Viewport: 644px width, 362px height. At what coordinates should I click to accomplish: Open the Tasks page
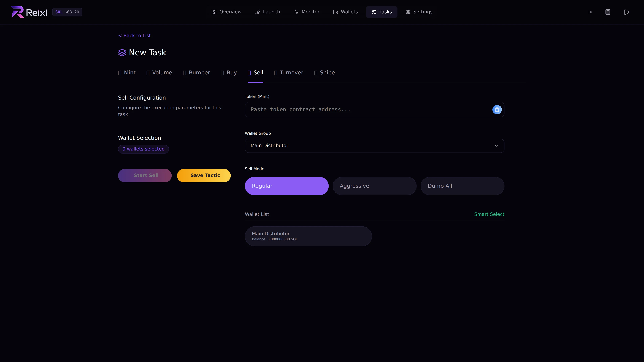point(382,12)
